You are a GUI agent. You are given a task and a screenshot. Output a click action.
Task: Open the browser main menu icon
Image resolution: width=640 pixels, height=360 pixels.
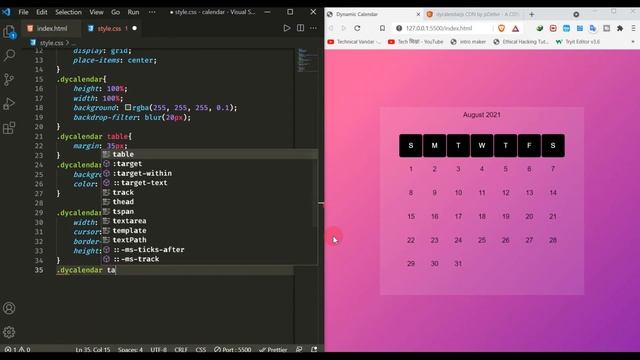click(x=633, y=28)
